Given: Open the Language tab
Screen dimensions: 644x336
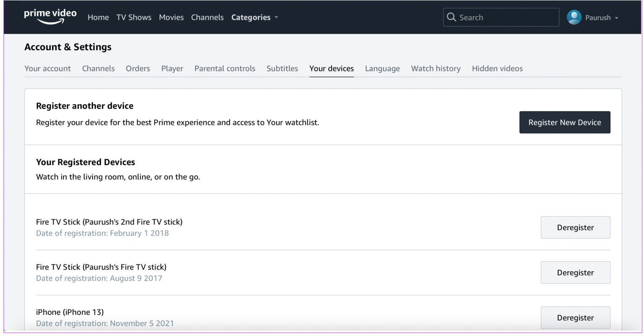Looking at the screenshot, I should point(382,68).
